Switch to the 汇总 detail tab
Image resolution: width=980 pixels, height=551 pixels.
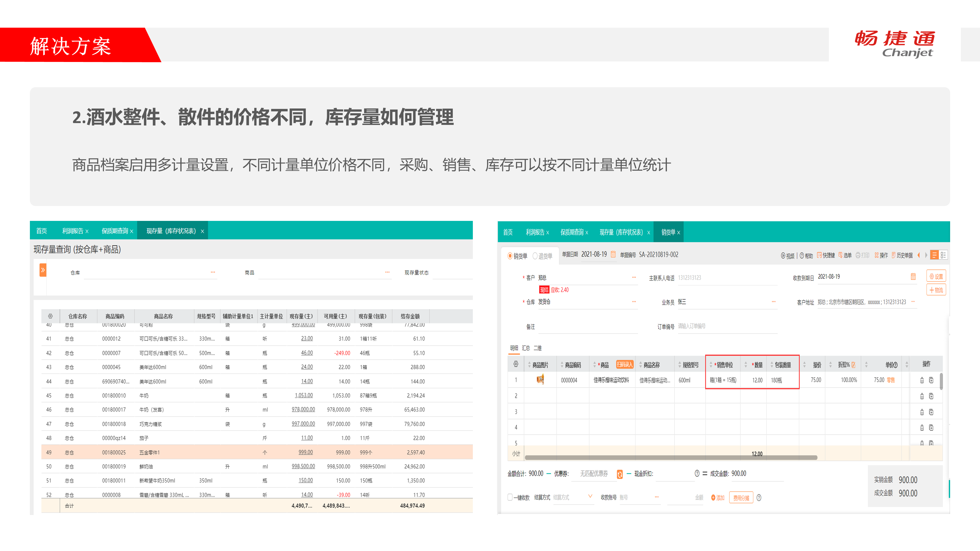[x=526, y=348]
